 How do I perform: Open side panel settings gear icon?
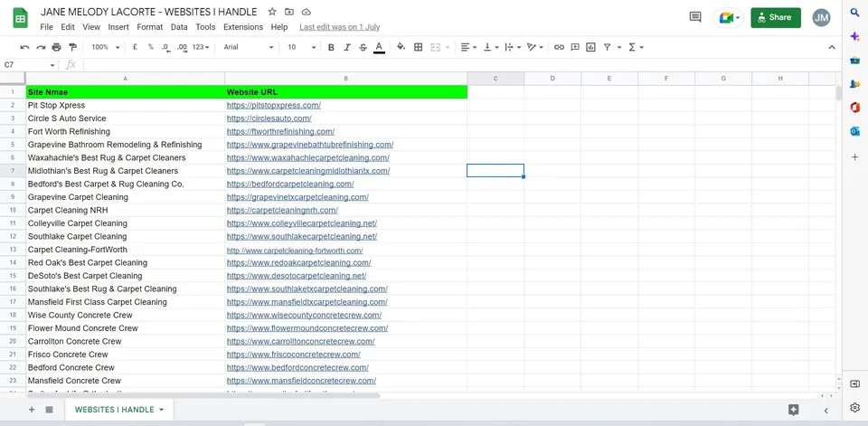point(854,407)
